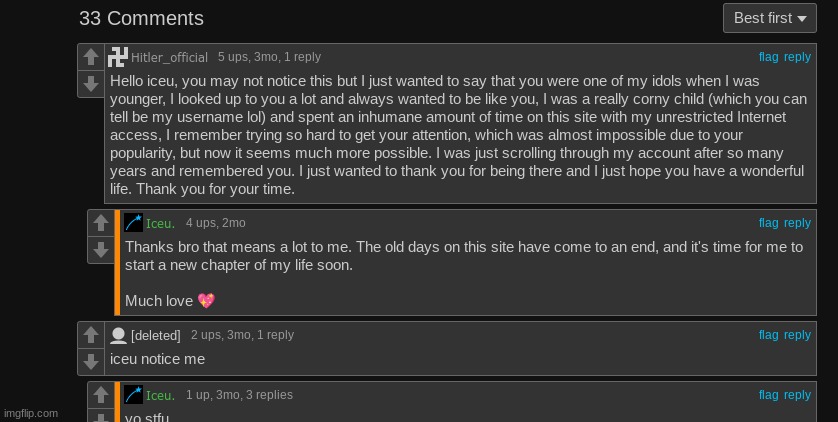Reply to the 'iceu notice me' comment
The height and width of the screenshot is (422, 838).
pyautogui.click(x=797, y=335)
